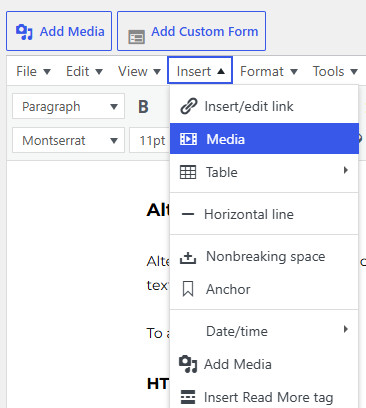366x408 pixels.
Task: Click the horizontal line dash icon
Action: [x=188, y=214]
